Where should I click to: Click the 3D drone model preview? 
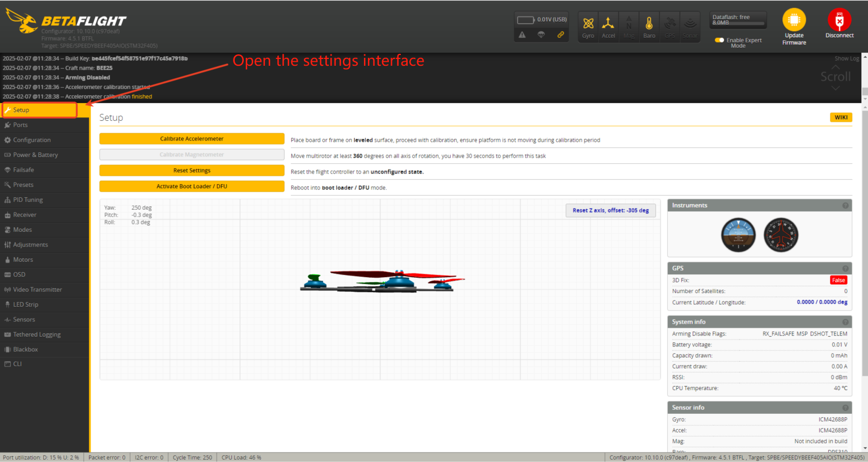point(382,281)
